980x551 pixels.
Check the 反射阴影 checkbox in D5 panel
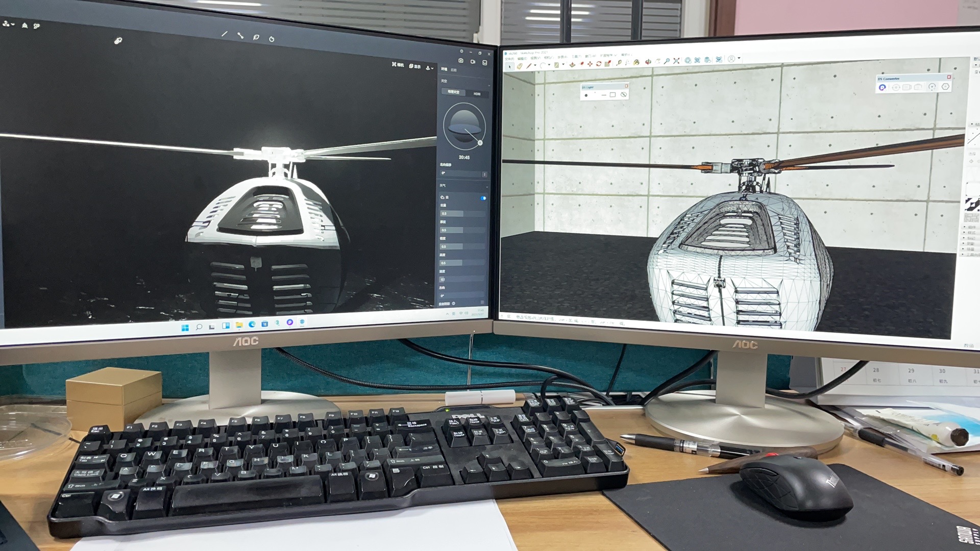point(482,302)
